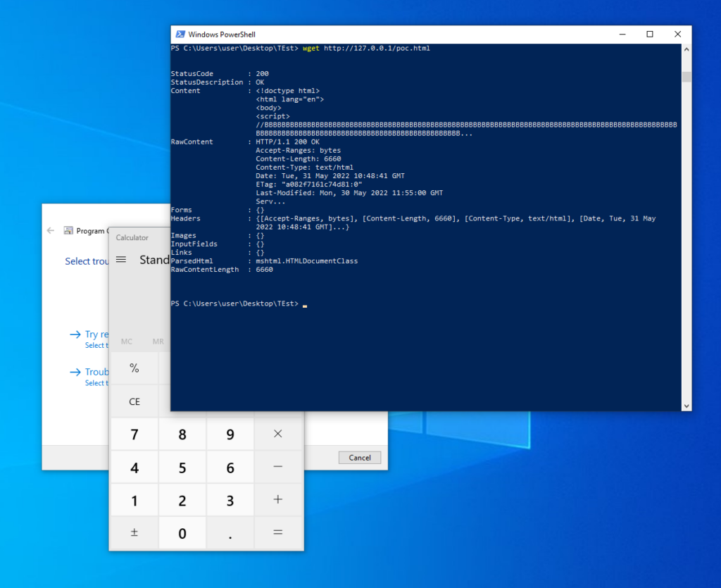Screen dimensions: 721x588
Task: Click the RawContentLength value 6660
Action: 265,270
